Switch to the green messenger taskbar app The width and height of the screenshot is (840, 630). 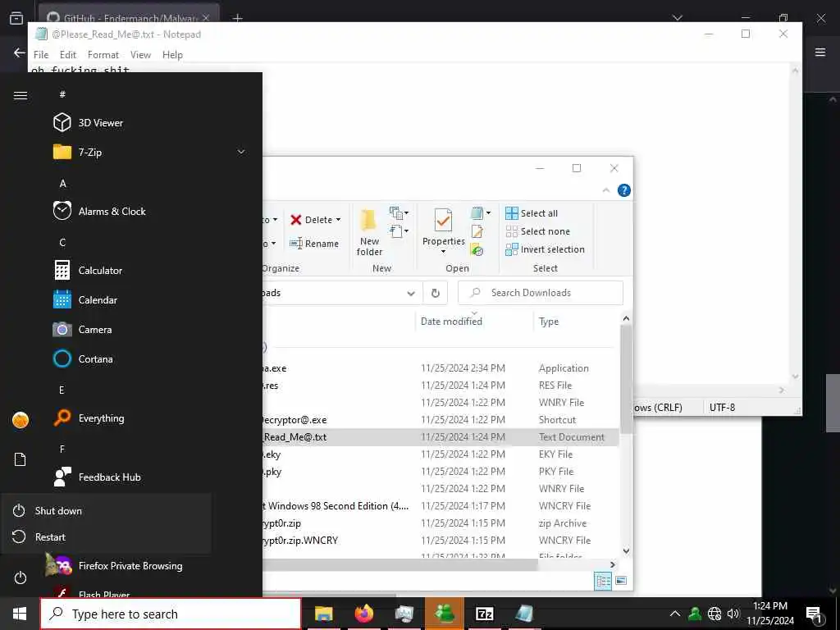(x=444, y=614)
